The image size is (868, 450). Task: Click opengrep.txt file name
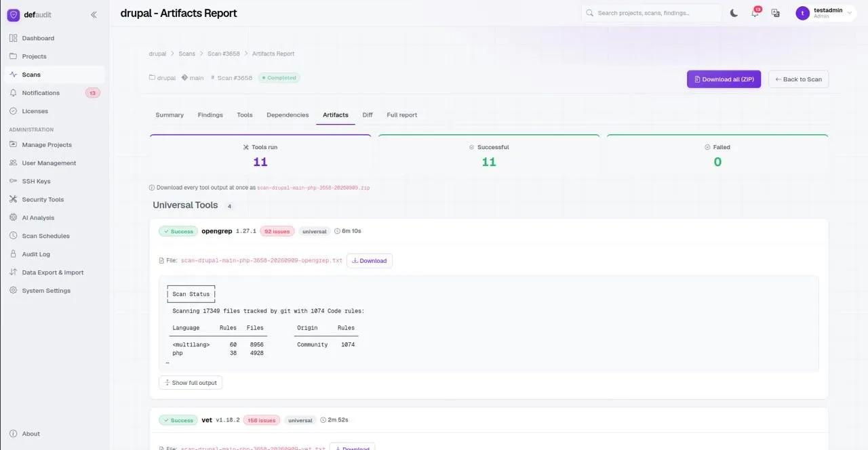point(262,261)
